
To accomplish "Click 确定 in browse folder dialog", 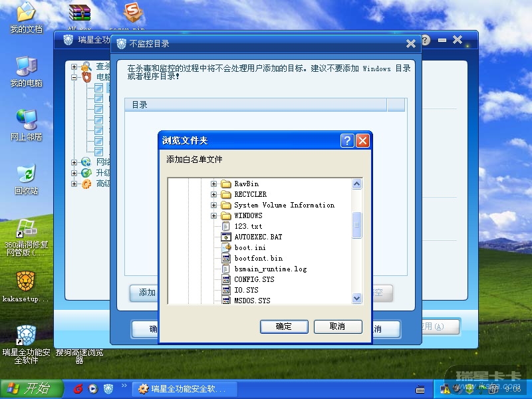I will pos(284,327).
